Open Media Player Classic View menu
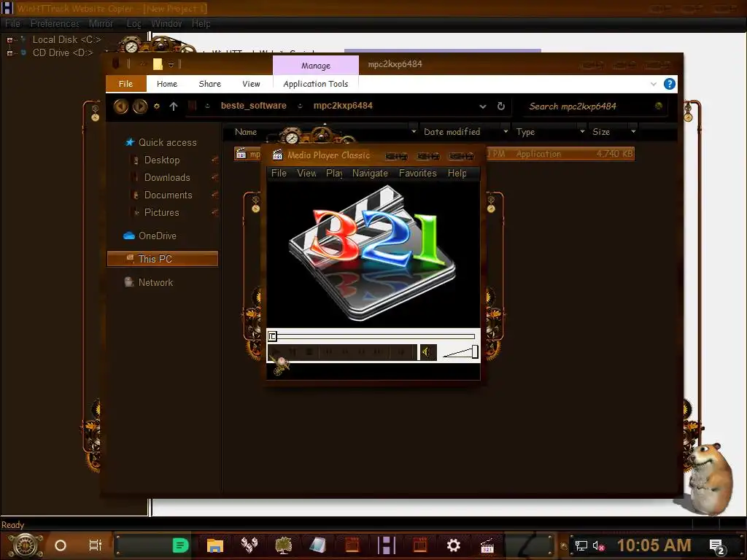Screen dimensions: 747x560 point(306,174)
